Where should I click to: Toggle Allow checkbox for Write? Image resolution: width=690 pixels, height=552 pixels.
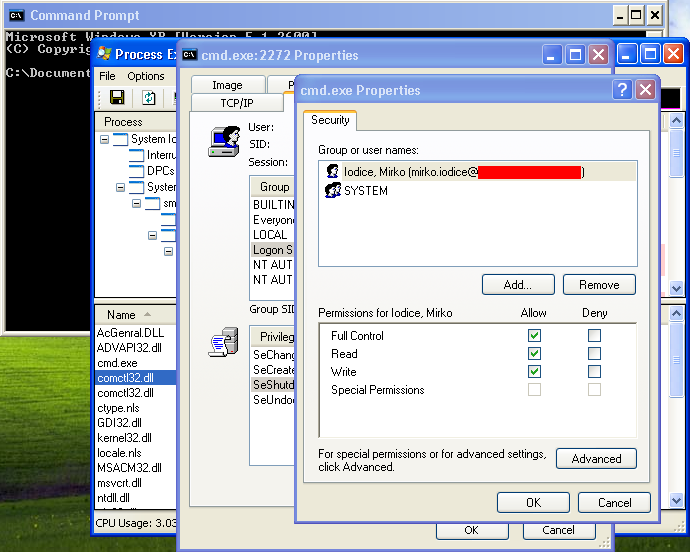pyautogui.click(x=534, y=372)
